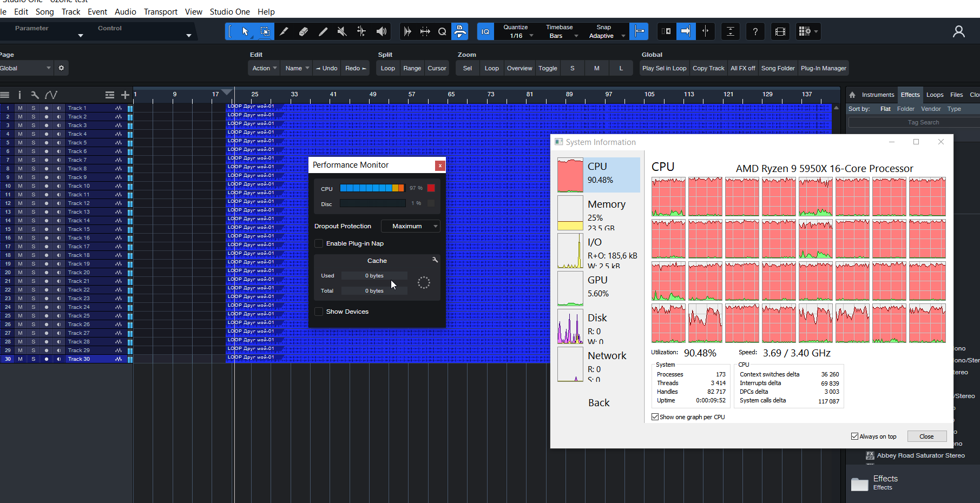Enable Plug-in Nap checkbox

point(319,243)
